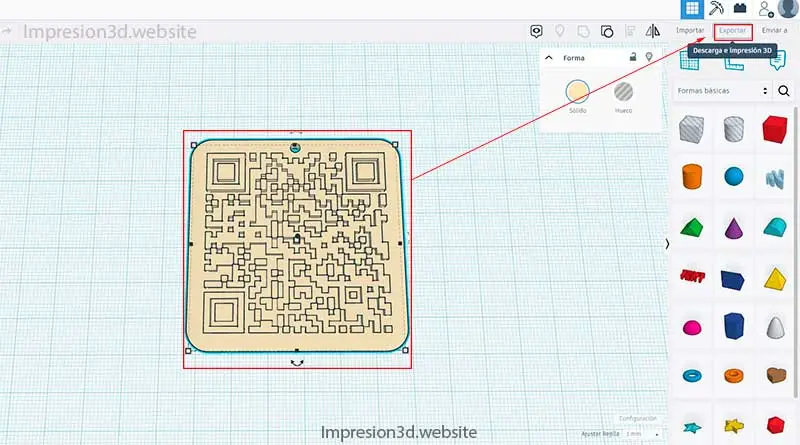This screenshot has height=445, width=800.
Task: Click the shapes panel vertical scrollbar
Action: (x=796, y=252)
